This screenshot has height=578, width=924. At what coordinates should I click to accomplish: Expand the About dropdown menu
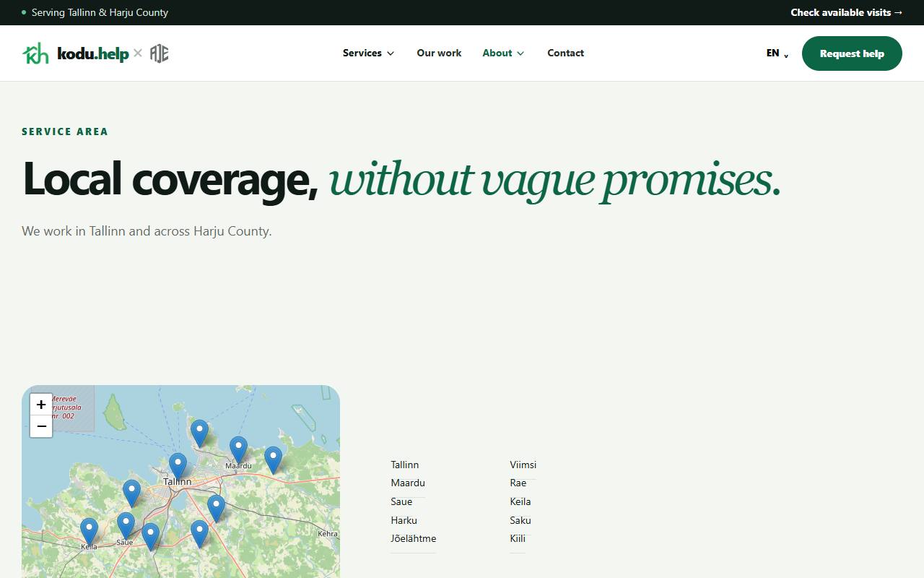[503, 53]
